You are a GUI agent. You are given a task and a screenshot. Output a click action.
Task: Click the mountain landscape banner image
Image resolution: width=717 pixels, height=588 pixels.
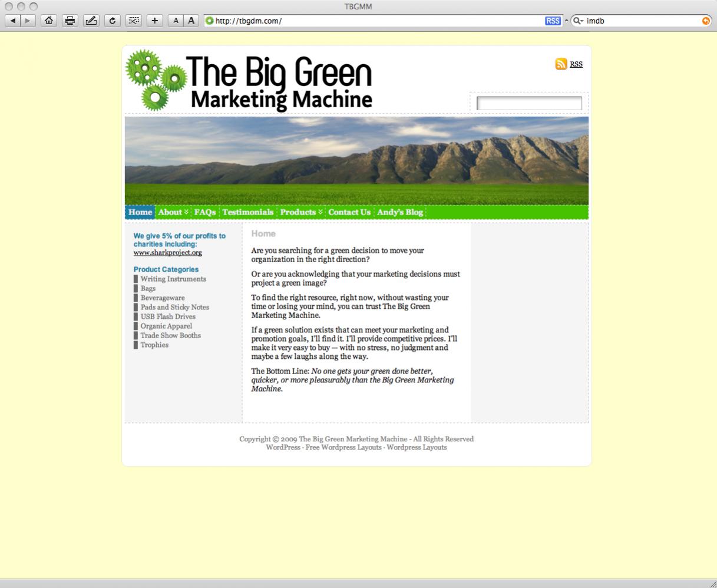pos(356,160)
